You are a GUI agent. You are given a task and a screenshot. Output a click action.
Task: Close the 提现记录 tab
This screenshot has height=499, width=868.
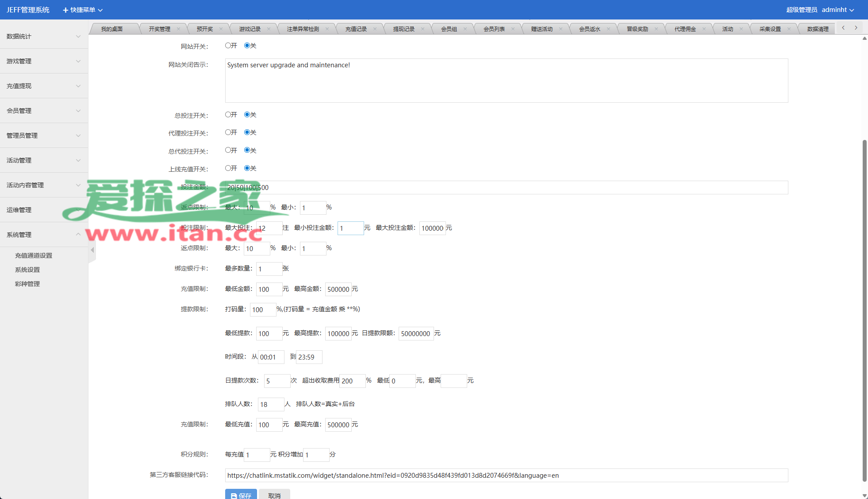click(422, 29)
